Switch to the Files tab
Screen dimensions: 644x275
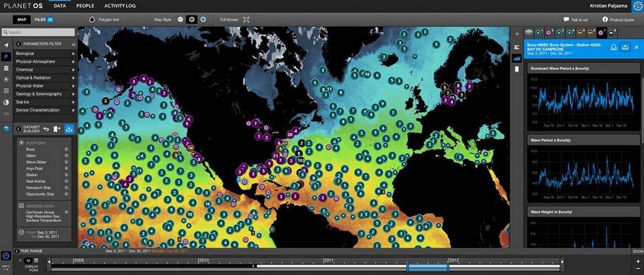pyautogui.click(x=44, y=20)
